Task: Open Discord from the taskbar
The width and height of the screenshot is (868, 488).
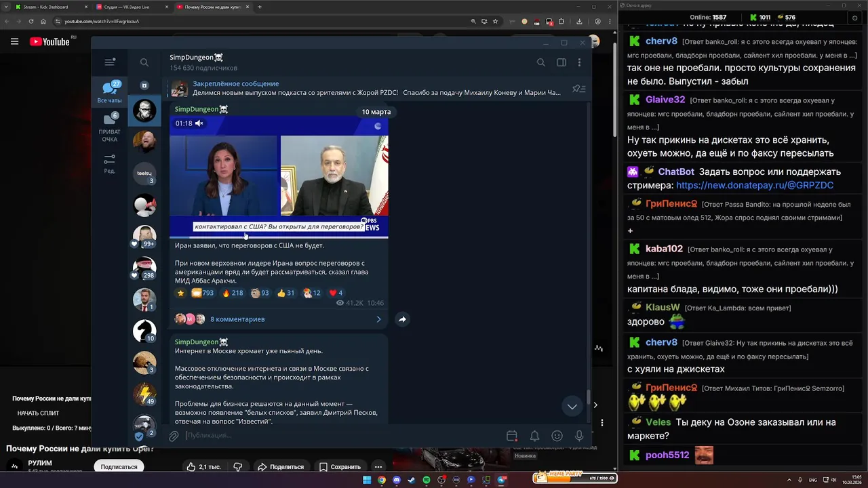Action: point(397,480)
